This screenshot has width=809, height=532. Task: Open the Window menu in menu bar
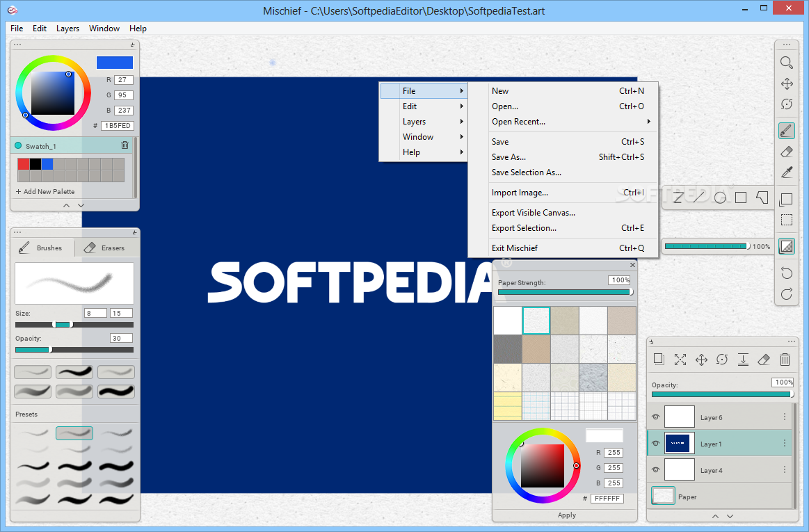[x=104, y=29]
